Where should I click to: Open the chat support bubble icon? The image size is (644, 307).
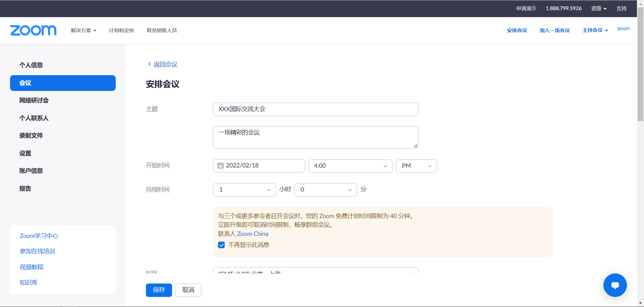(x=615, y=285)
